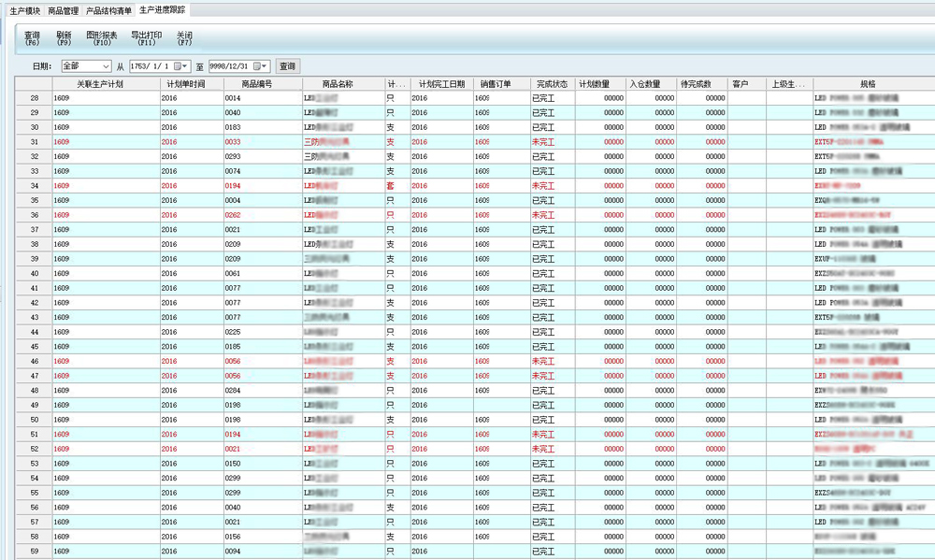Switch to the 生产模块 tab
This screenshot has width=935, height=560.
[x=25, y=10]
